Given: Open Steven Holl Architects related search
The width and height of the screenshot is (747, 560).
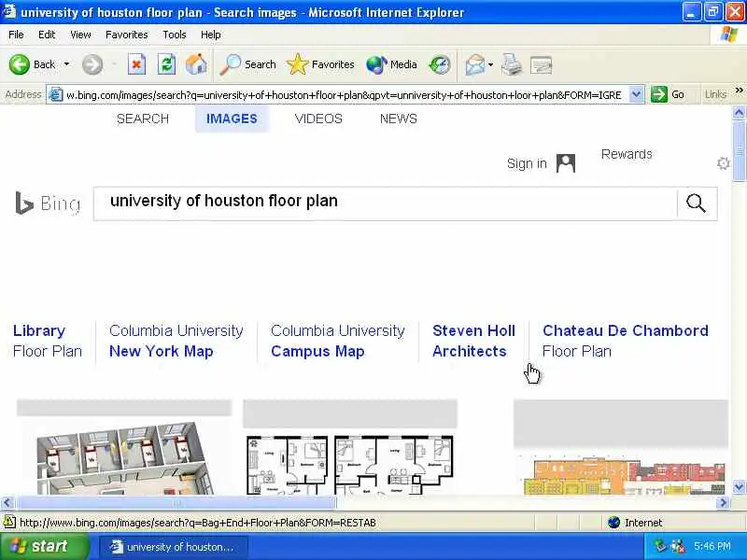Looking at the screenshot, I should pos(473,341).
